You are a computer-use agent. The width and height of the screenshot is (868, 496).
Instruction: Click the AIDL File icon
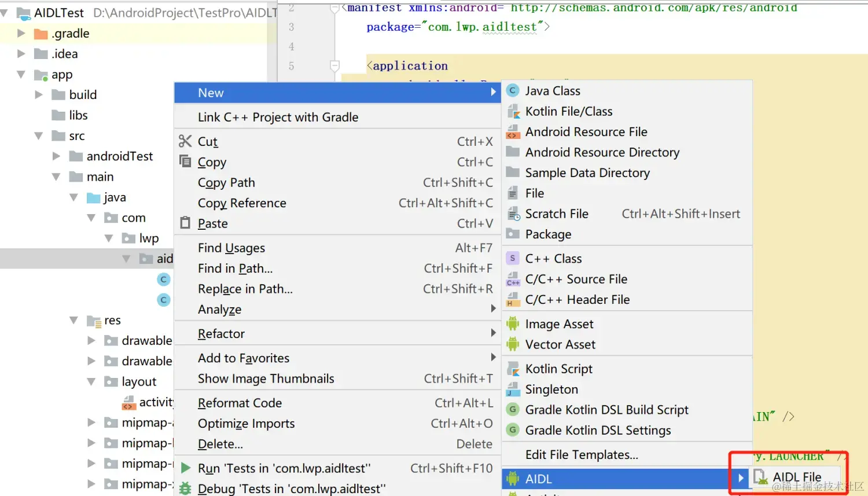761,477
